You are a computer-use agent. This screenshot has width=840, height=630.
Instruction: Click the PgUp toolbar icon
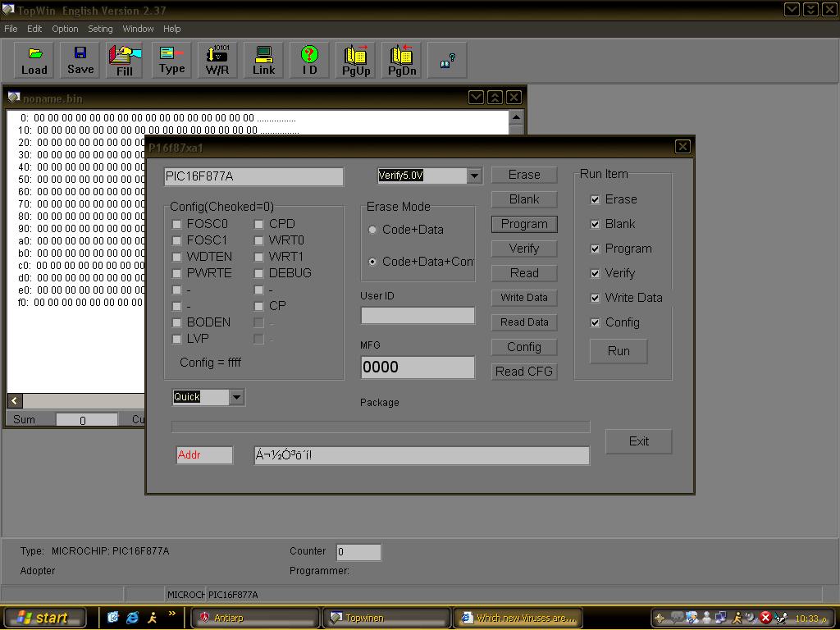click(x=356, y=61)
